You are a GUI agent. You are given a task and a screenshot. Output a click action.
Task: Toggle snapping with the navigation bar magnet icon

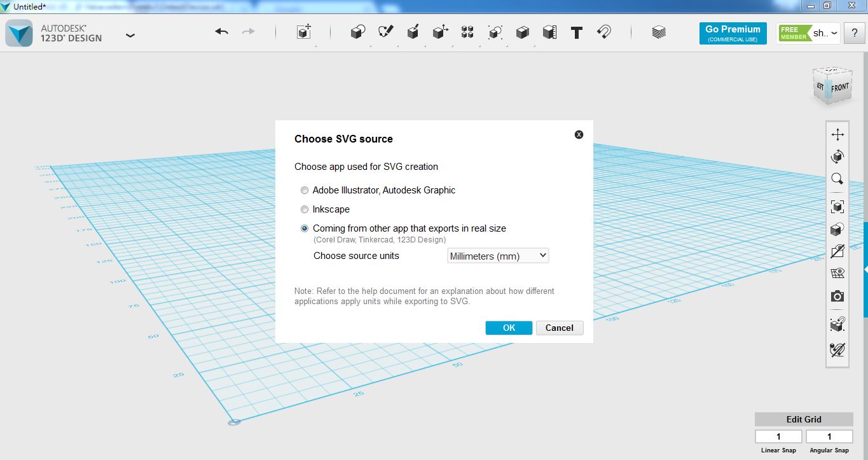837,324
